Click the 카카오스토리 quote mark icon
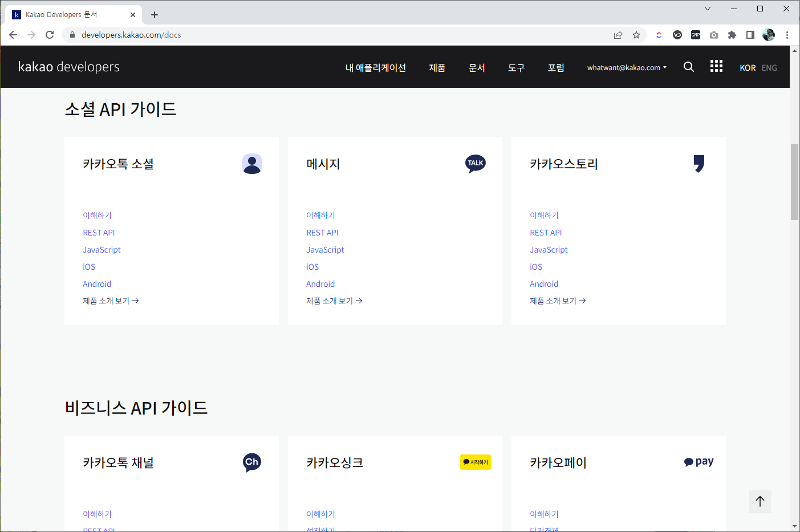The height and width of the screenshot is (532, 800). pyautogui.click(x=699, y=164)
